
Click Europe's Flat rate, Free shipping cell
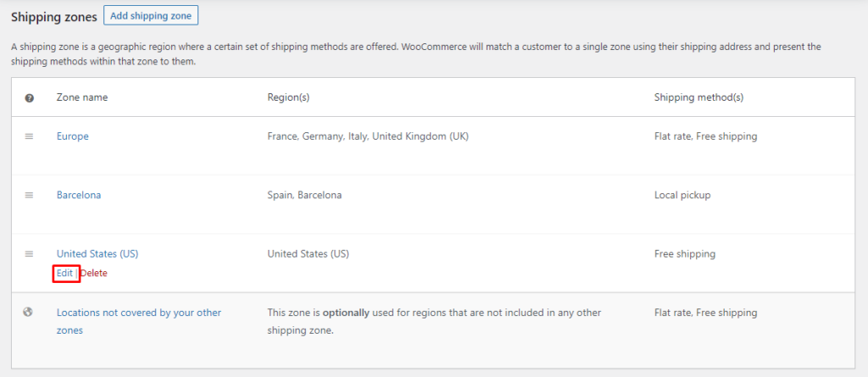706,136
